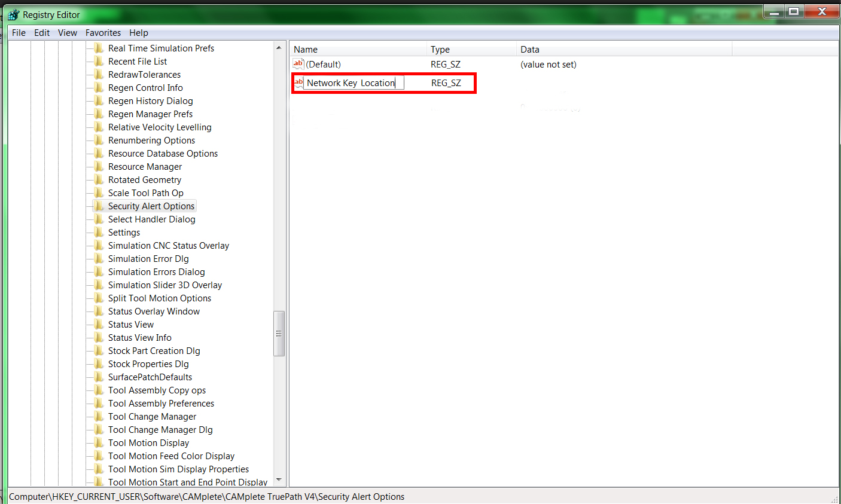Open the Help menu
The image size is (841, 504).
click(x=139, y=33)
